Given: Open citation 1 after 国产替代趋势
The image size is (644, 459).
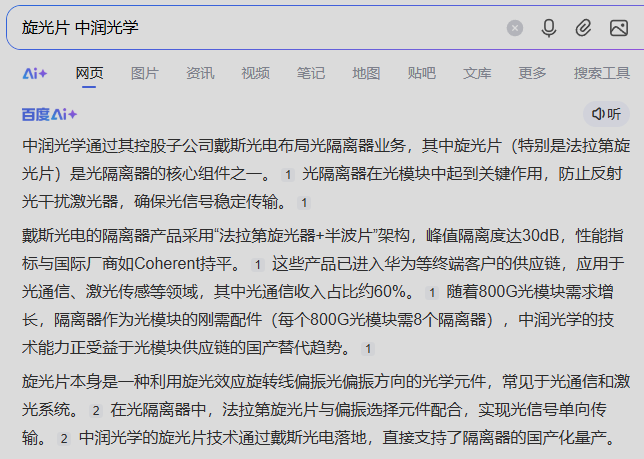Looking at the screenshot, I should point(368,349).
